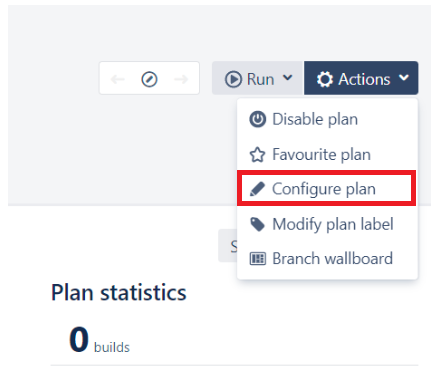The image size is (431, 366).
Task: Click the wallboard grid icon
Action: 258,259
